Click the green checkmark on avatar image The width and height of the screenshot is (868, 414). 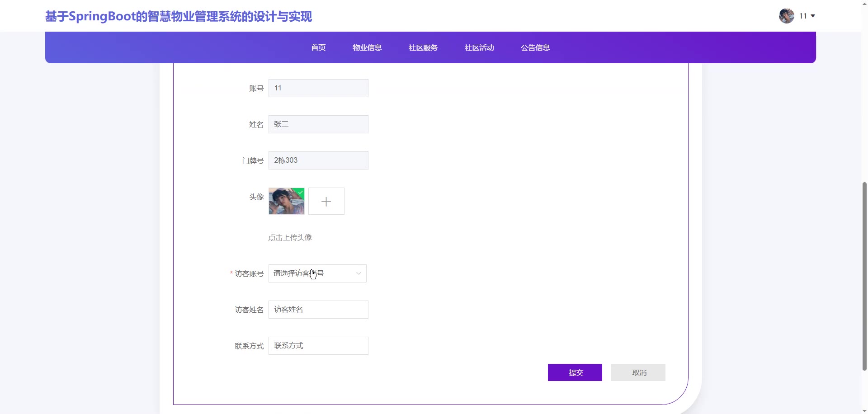[x=301, y=192]
